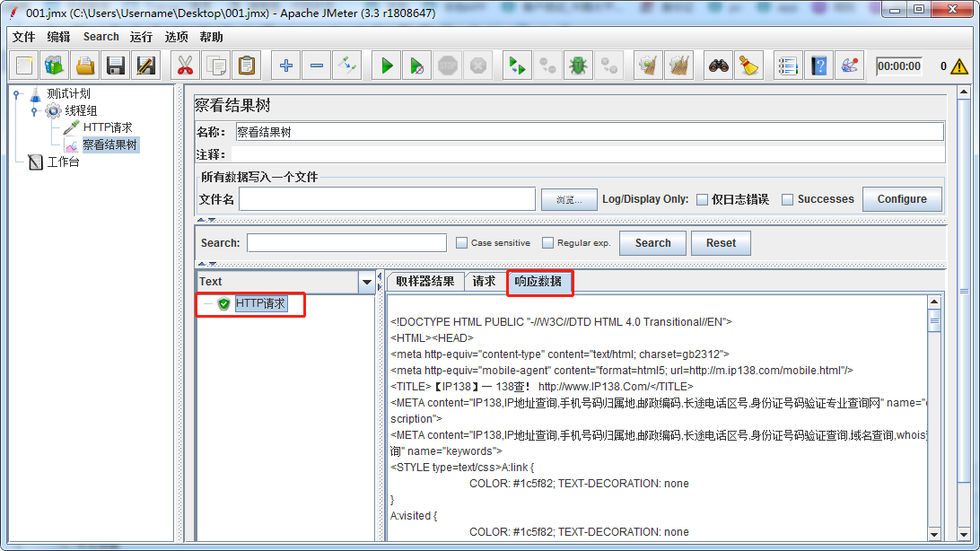Click response data scrollbar down arrow
Screen dimensions: 980x551
point(934,534)
